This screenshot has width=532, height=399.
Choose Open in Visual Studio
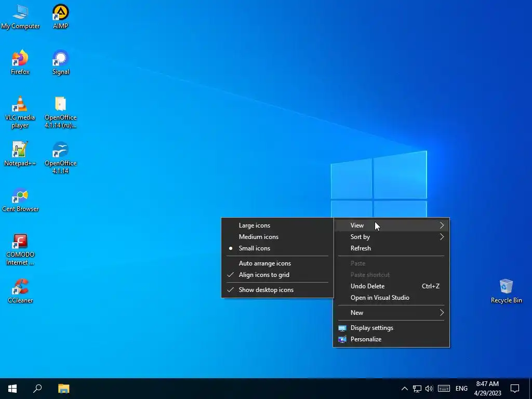coord(391,298)
